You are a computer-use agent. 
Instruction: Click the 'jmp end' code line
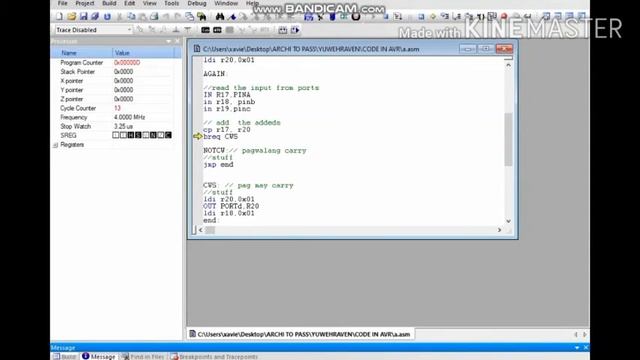(x=218, y=164)
